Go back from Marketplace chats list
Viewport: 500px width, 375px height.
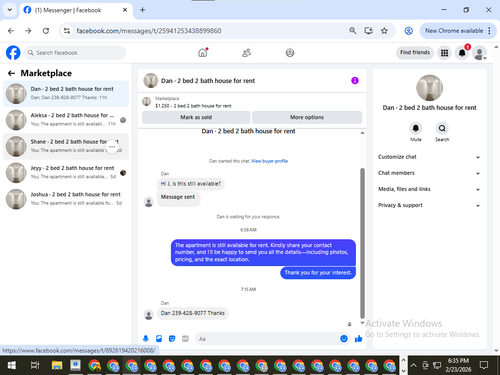click(x=11, y=73)
